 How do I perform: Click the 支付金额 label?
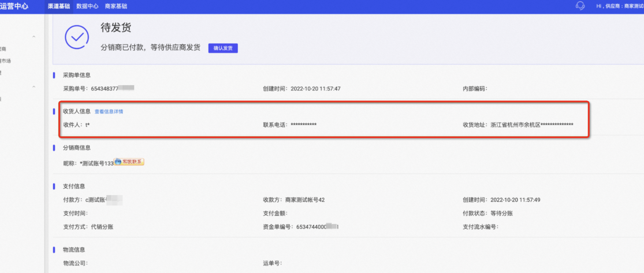click(x=275, y=213)
